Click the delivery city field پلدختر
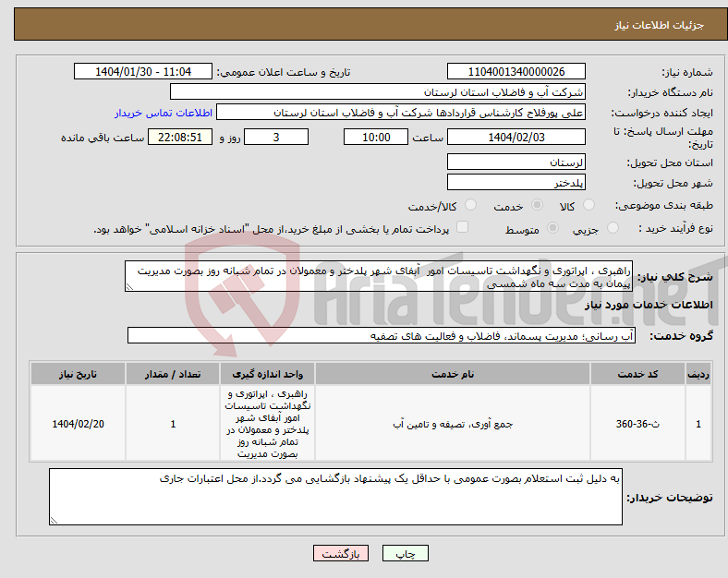The image size is (728, 578). 516,182
